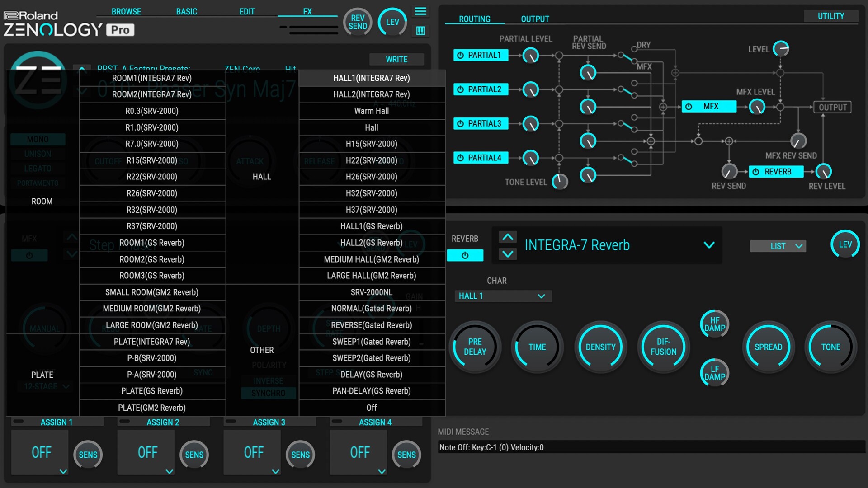This screenshot has width=868, height=488.
Task: Select previous reverb type with up arrow
Action: 508,237
